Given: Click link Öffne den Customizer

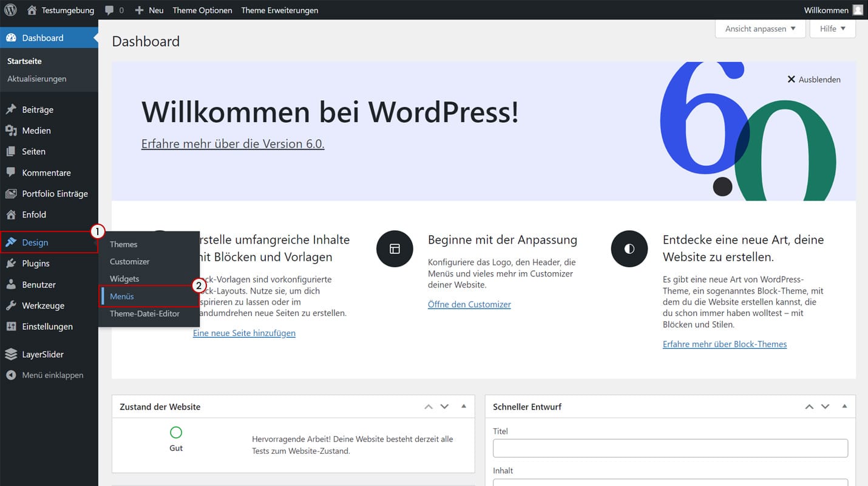Looking at the screenshot, I should coord(469,304).
